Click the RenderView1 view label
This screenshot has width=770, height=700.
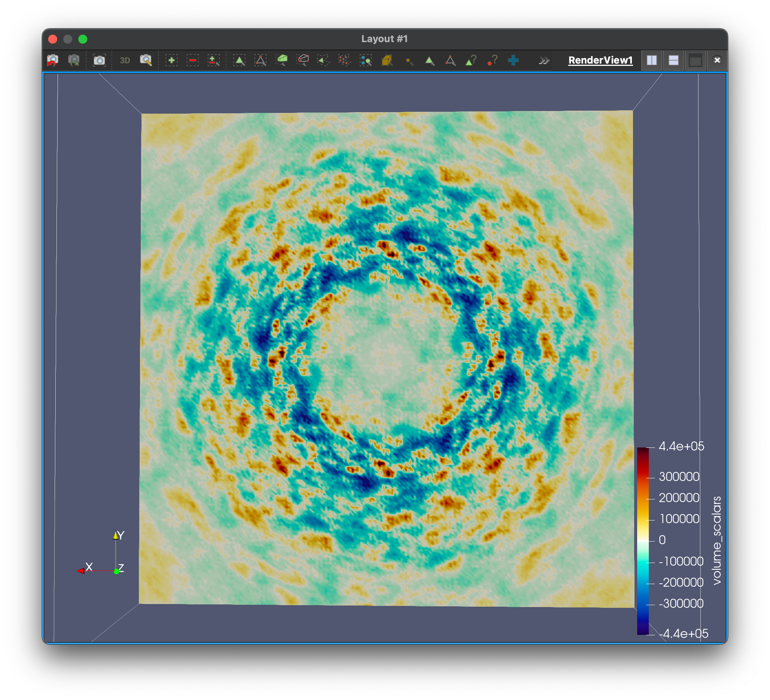coord(600,60)
